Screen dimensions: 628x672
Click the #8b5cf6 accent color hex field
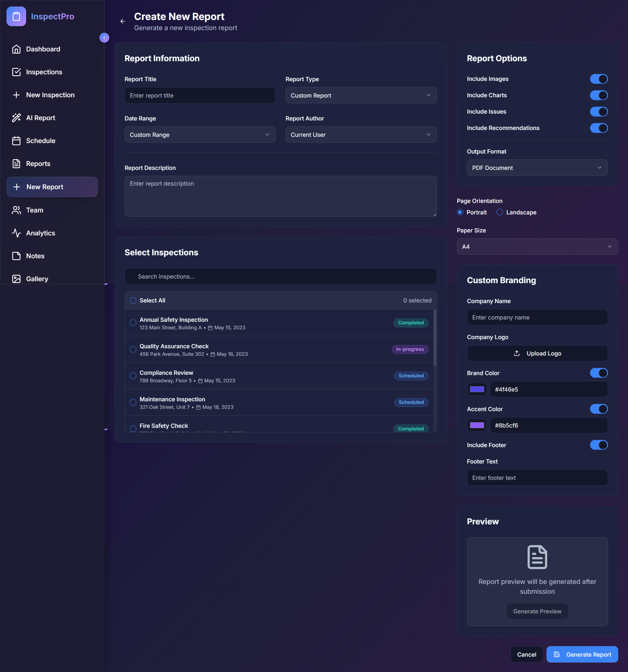(549, 425)
